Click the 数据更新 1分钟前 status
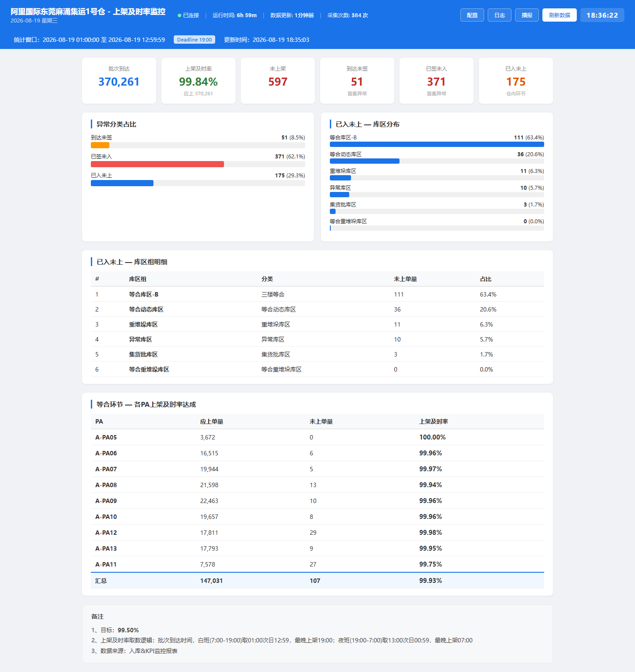Image resolution: width=635 pixels, height=672 pixels. (292, 15)
